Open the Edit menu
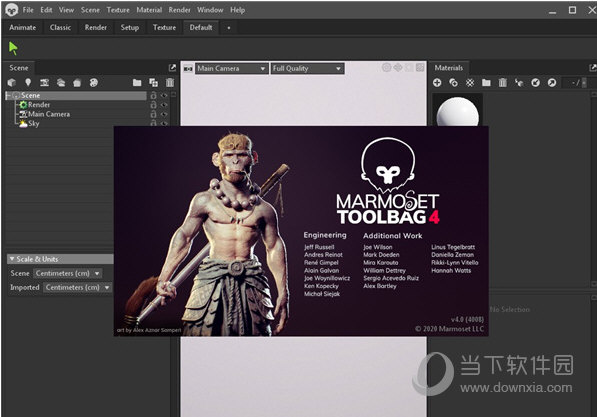597x417 pixels. (x=46, y=10)
